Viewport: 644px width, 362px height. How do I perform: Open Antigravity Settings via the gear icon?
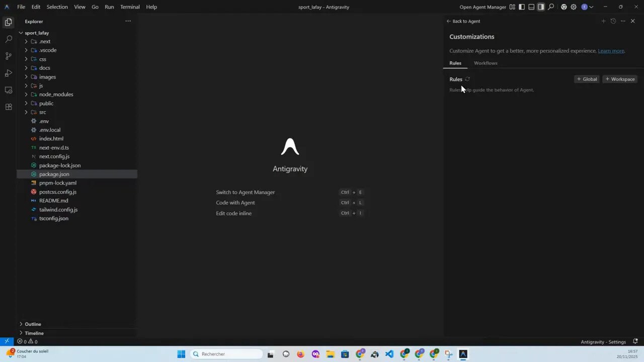coord(574,7)
